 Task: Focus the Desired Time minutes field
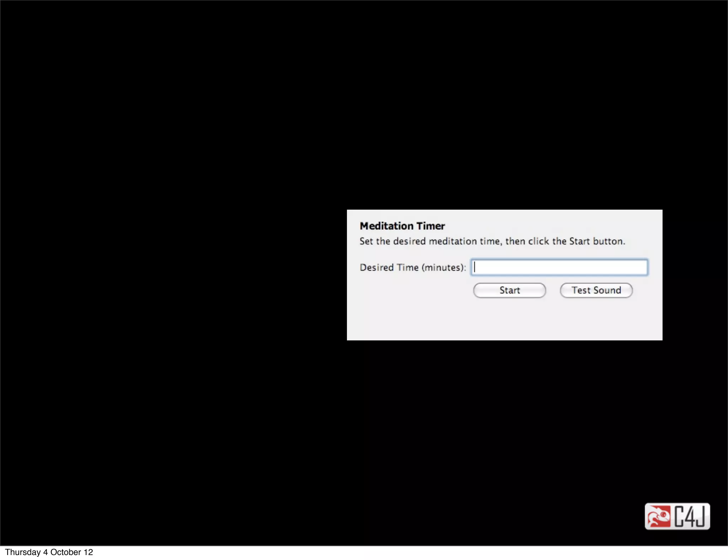click(559, 267)
